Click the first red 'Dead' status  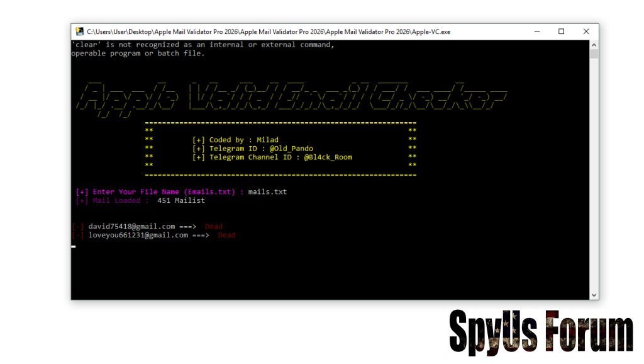[x=214, y=226]
